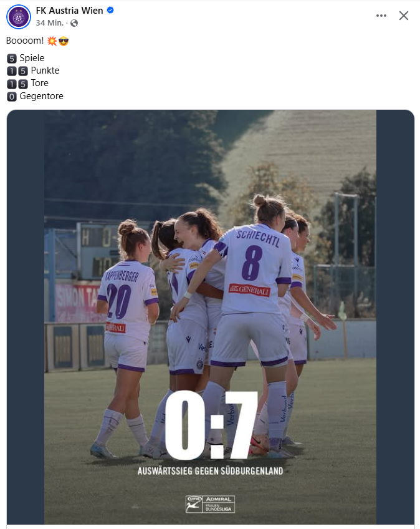This screenshot has height=529, width=420.
Task: Open the three-dot post options menu
Action: pyautogui.click(x=381, y=16)
